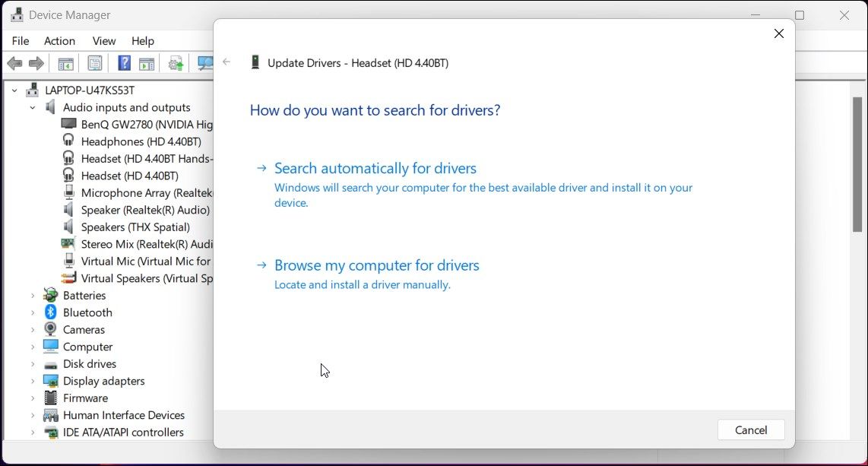
Task: Select Speakers (THX Spatial) device
Action: (x=126, y=227)
